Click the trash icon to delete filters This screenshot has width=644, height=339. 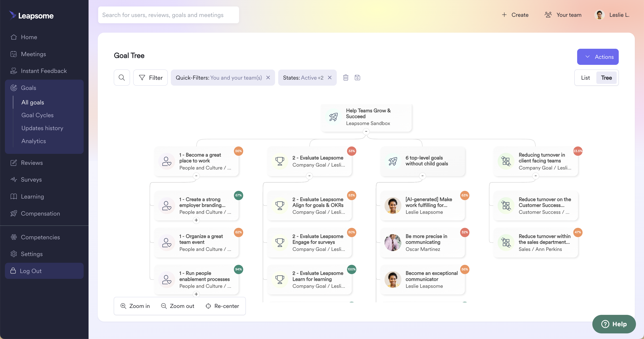click(x=345, y=78)
